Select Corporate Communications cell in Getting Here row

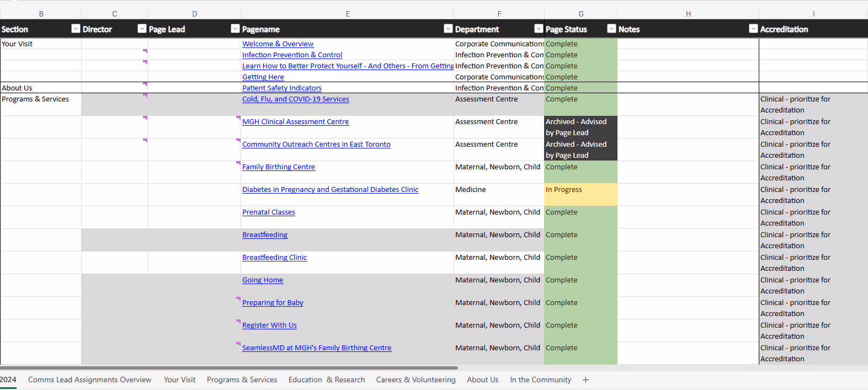(499, 77)
